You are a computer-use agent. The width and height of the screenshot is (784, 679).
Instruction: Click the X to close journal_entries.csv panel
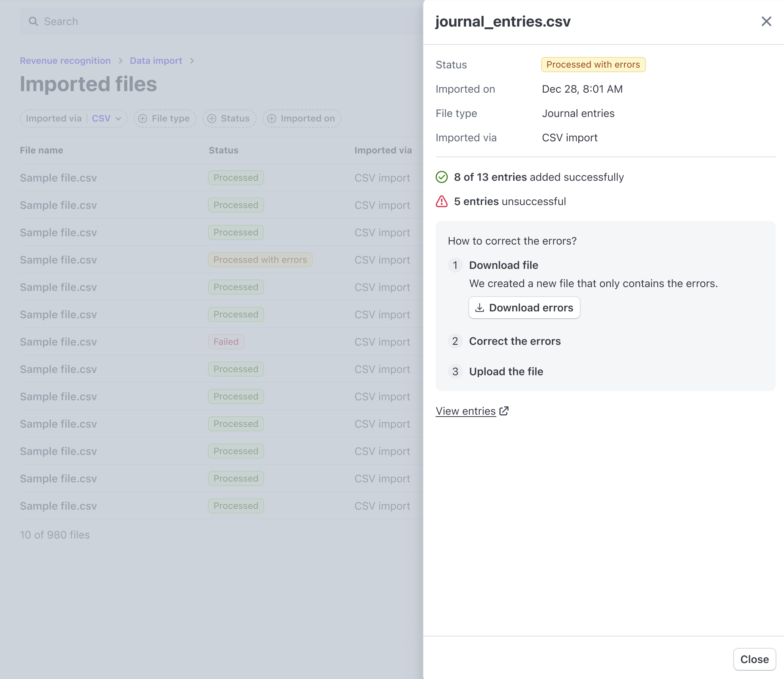(767, 21)
